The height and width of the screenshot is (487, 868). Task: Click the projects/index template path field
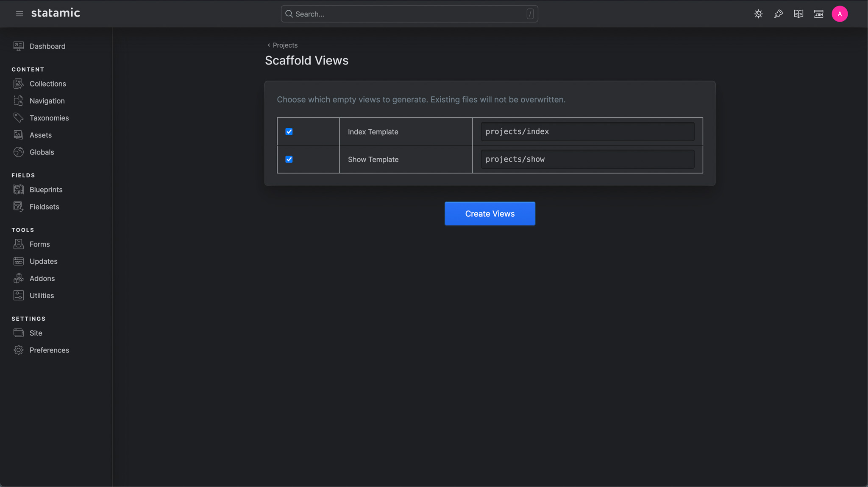587,132
